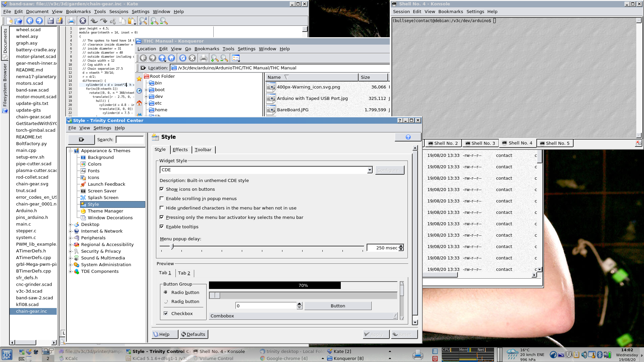Go back in Konqueror toolbar

pyautogui.click(x=143, y=58)
